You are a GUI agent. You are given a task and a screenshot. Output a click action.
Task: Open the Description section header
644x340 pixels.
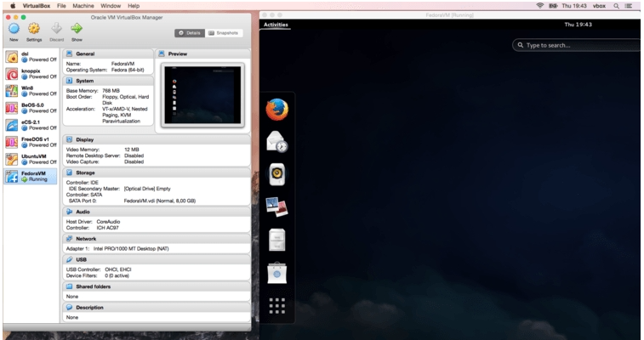pyautogui.click(x=157, y=307)
